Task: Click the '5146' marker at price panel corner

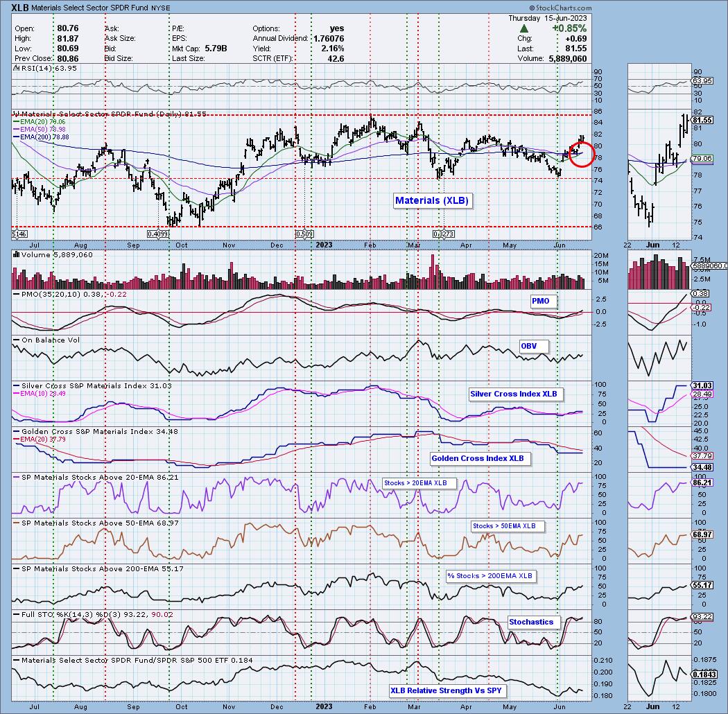Action: tap(19, 234)
